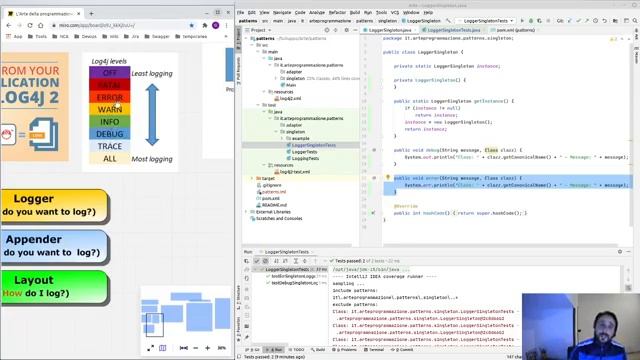Viewport: 640px width, 360px height.
Task: Open the Tools bookmark folder
Action: coord(37,36)
